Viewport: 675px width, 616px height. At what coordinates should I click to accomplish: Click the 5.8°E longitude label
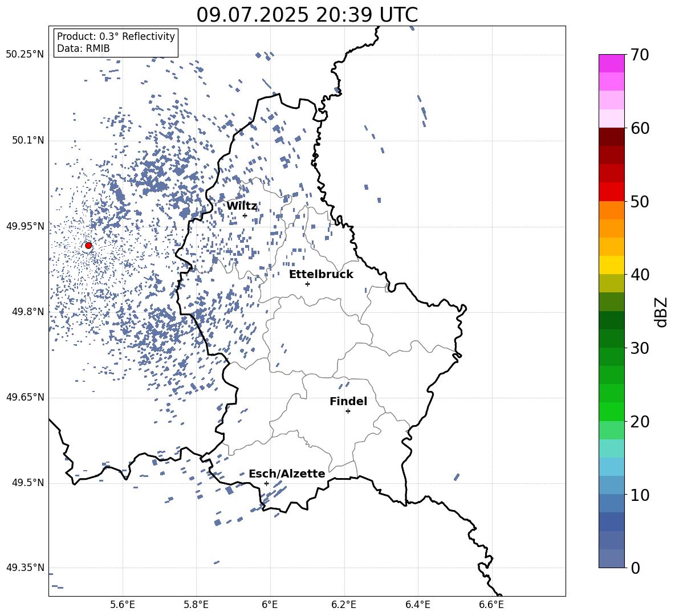coord(196,605)
